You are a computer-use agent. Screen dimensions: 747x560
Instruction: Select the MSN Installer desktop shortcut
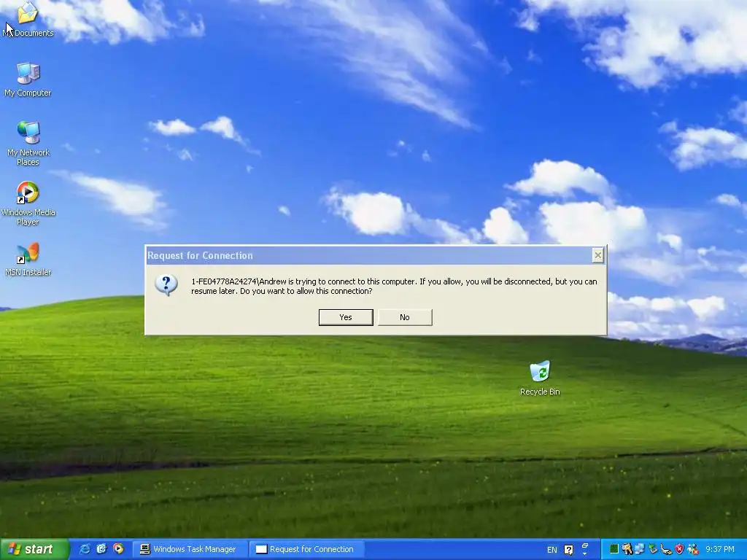(28, 260)
